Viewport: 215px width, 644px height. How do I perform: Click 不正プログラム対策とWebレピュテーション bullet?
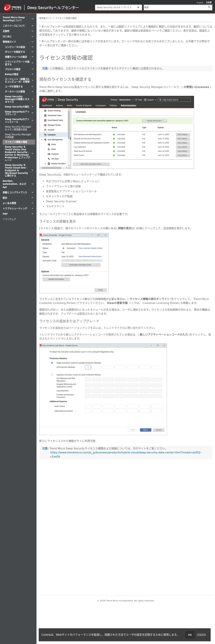pos(73,181)
